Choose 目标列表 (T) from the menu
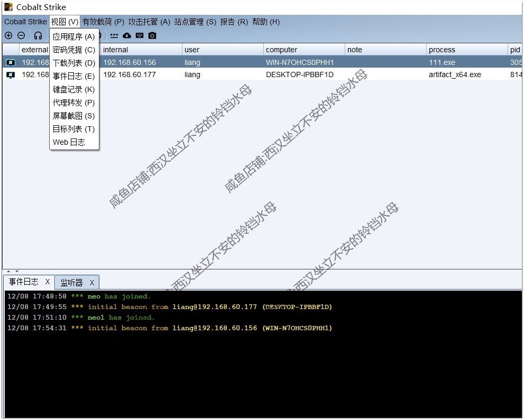The image size is (524, 420). pyautogui.click(x=74, y=129)
